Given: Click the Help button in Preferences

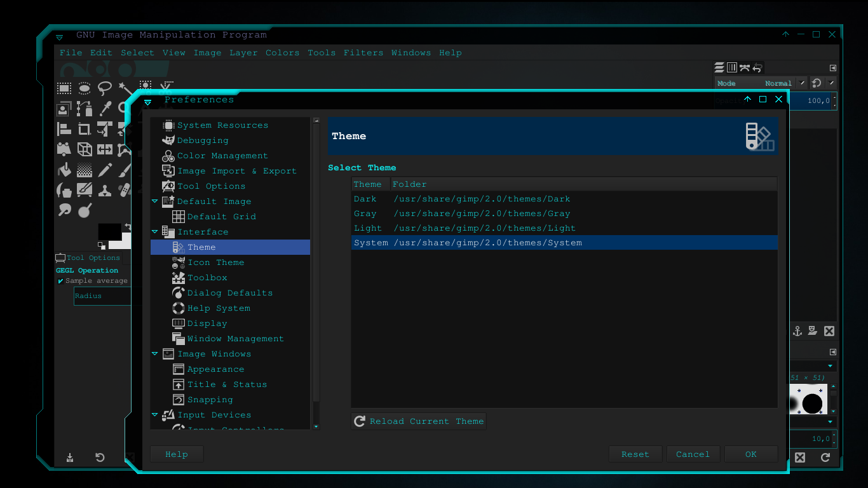Looking at the screenshot, I should tap(177, 454).
